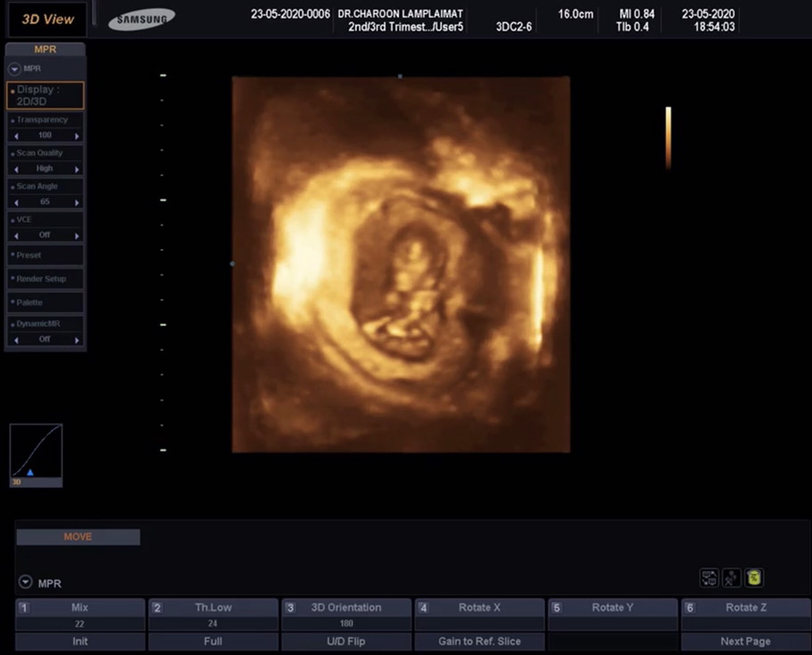Click the Init button
Image resolution: width=812 pixels, height=655 pixels.
point(80,641)
